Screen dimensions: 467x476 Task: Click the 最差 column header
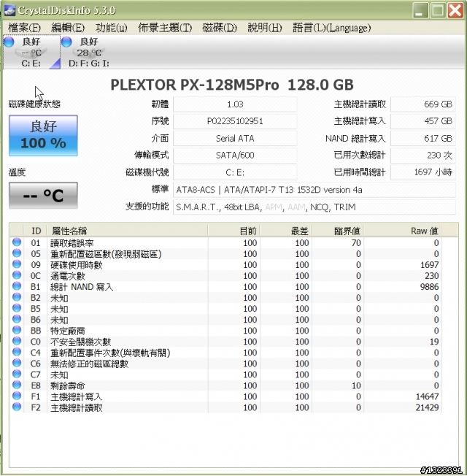(x=285, y=231)
